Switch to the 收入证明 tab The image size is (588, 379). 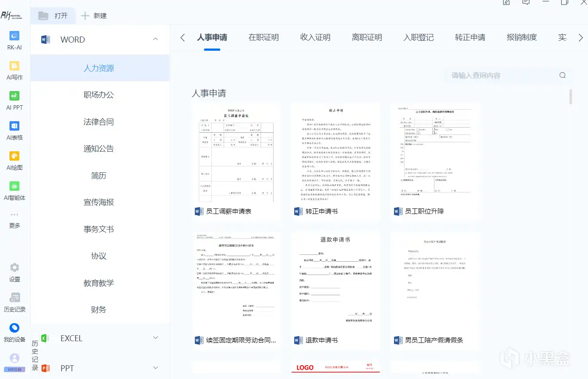[315, 37]
